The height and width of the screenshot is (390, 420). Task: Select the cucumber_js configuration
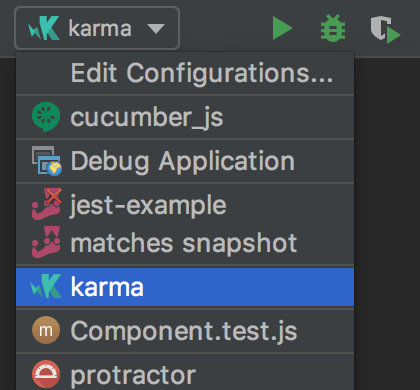click(x=185, y=117)
